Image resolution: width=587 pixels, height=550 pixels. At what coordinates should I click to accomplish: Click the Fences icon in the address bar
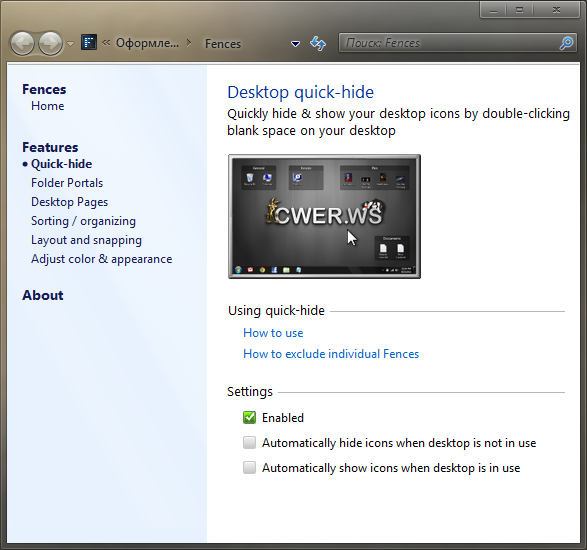tap(89, 42)
